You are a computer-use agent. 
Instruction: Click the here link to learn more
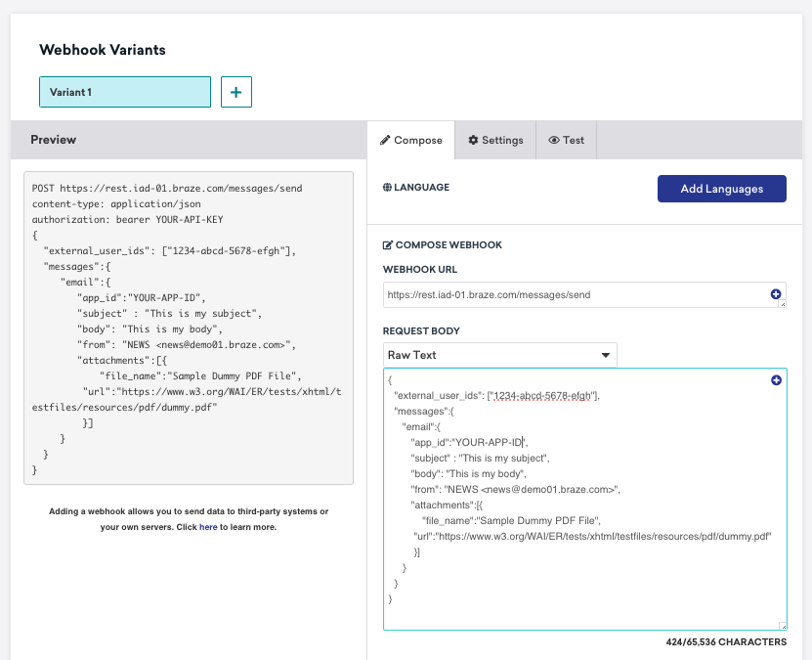pos(206,526)
